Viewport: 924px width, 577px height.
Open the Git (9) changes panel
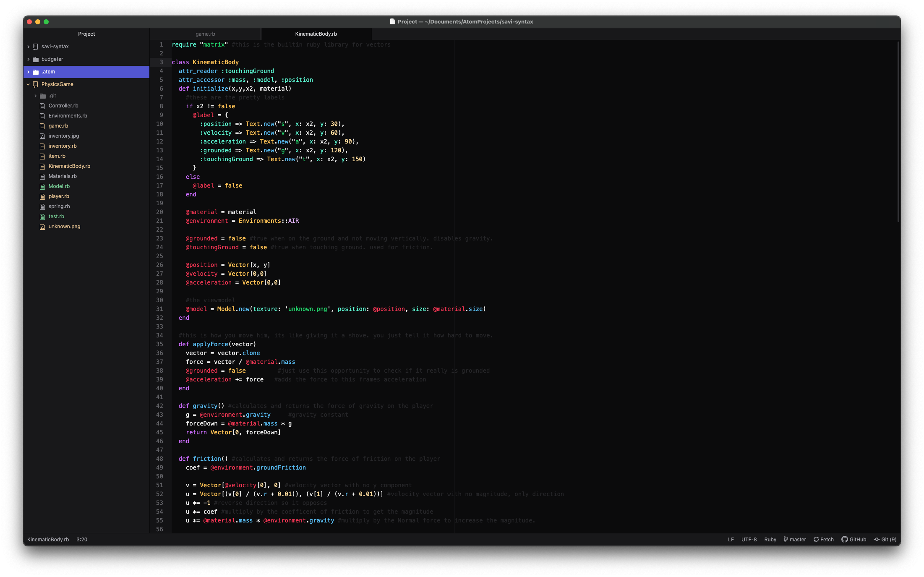[x=885, y=539]
